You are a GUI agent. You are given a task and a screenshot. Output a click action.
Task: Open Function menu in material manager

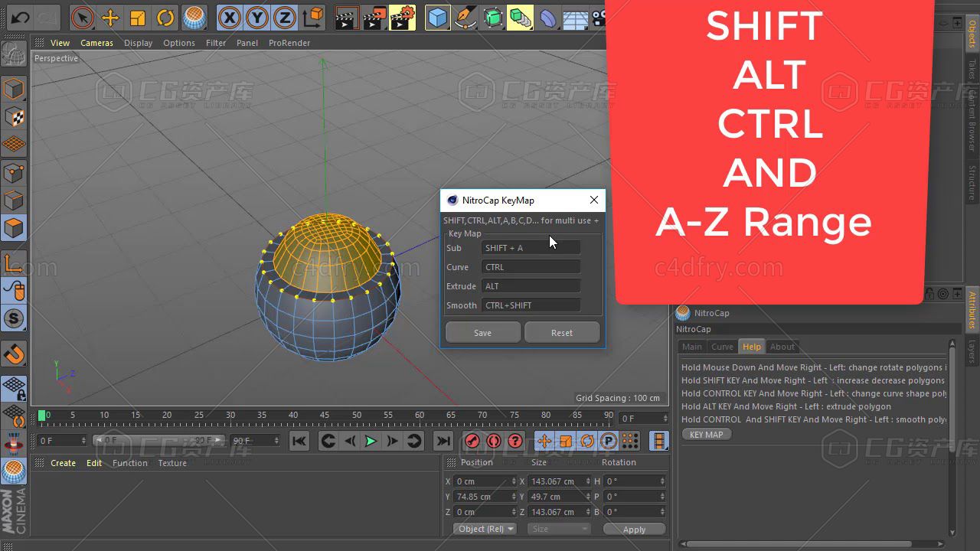130,463
